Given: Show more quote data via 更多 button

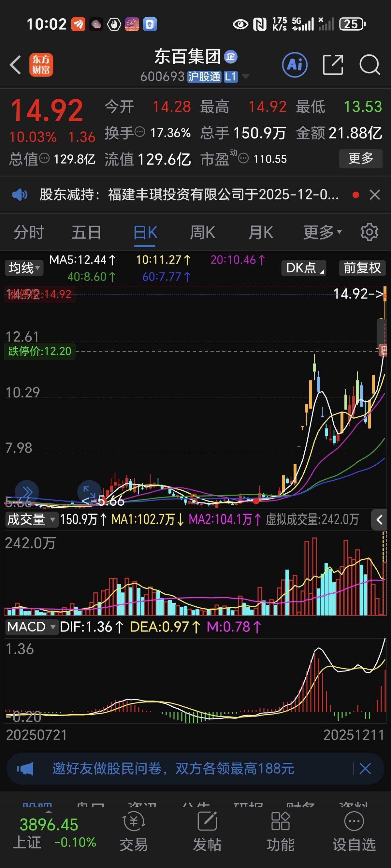Looking at the screenshot, I should pyautogui.click(x=361, y=158).
